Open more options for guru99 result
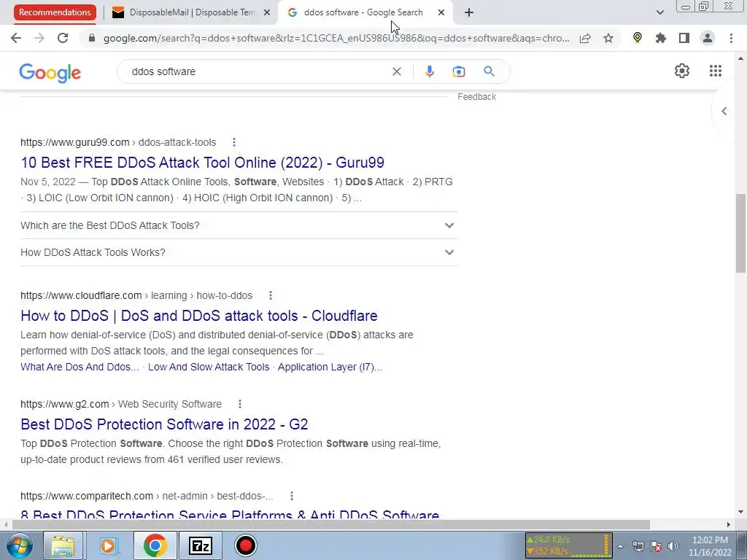This screenshot has height=560, width=747. click(x=234, y=142)
